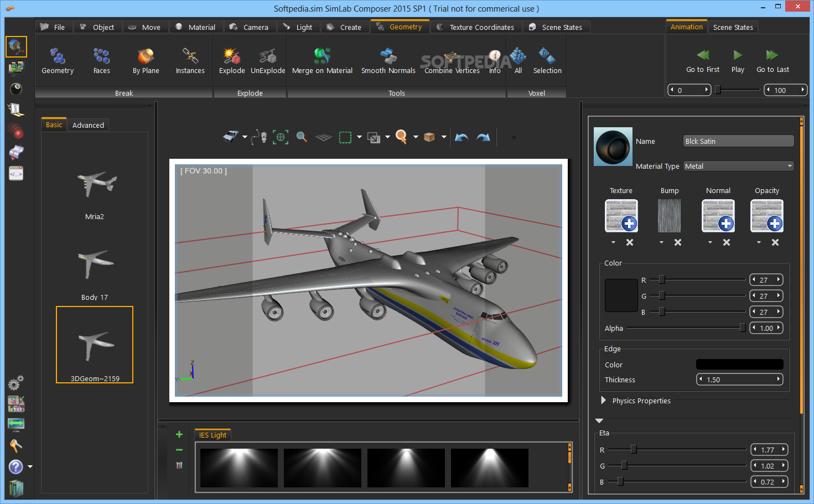Click the animation timeline slider
Screen dimensions: 814x504
click(738, 90)
